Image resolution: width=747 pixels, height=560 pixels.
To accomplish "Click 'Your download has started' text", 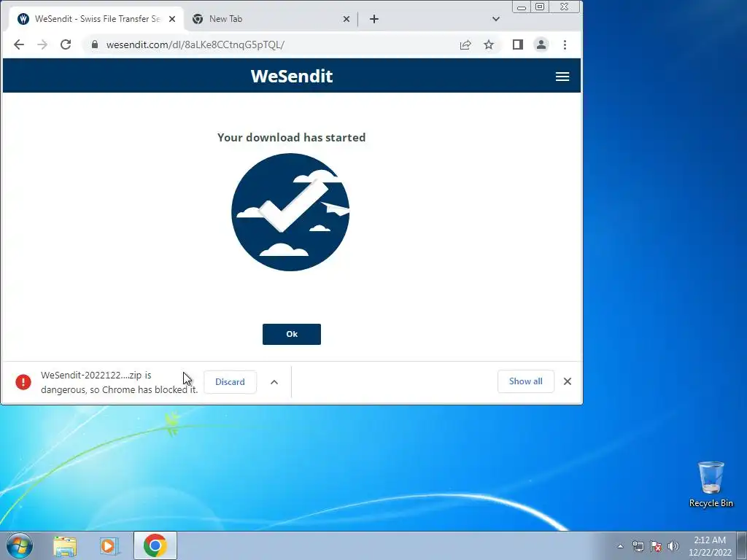I will coord(292,138).
